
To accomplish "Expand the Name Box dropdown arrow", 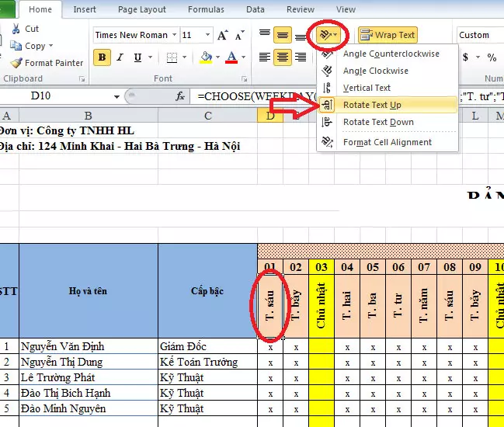I will coord(116,96).
